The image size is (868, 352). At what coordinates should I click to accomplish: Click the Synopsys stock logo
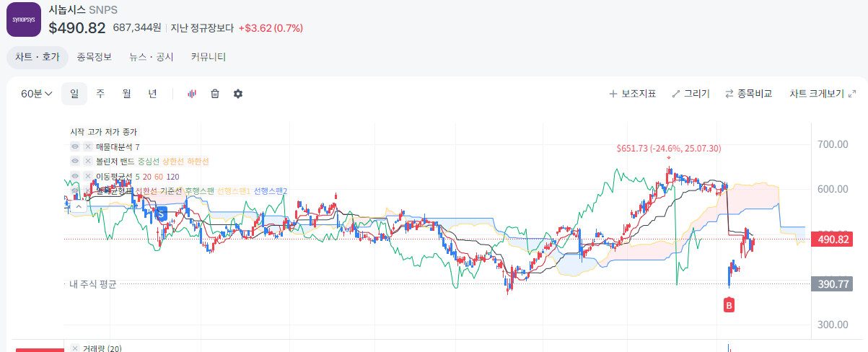click(24, 19)
